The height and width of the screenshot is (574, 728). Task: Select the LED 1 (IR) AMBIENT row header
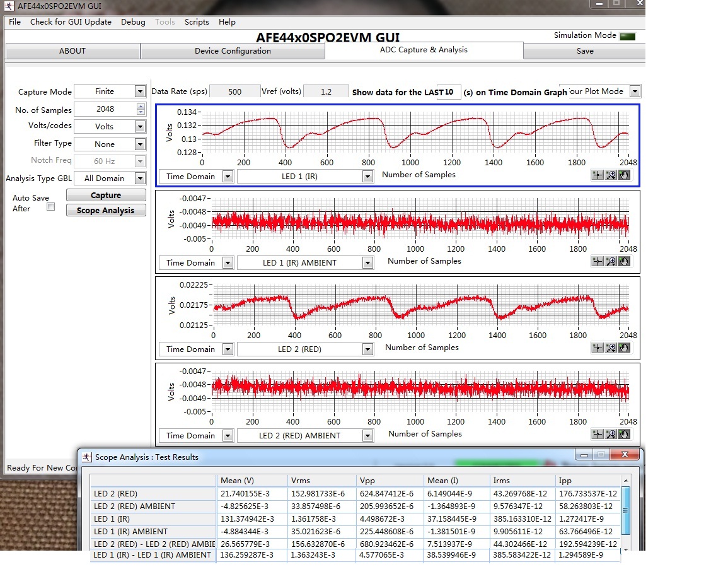153,531
